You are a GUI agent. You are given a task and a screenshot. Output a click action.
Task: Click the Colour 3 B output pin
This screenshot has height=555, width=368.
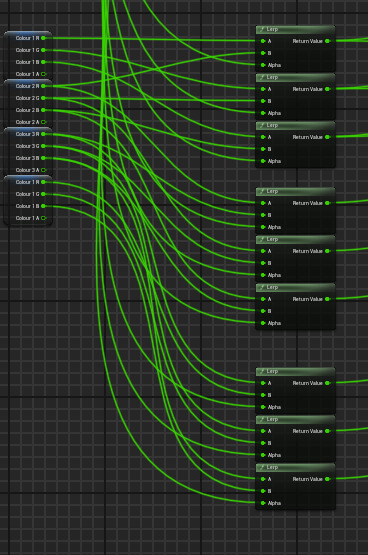tap(43, 158)
